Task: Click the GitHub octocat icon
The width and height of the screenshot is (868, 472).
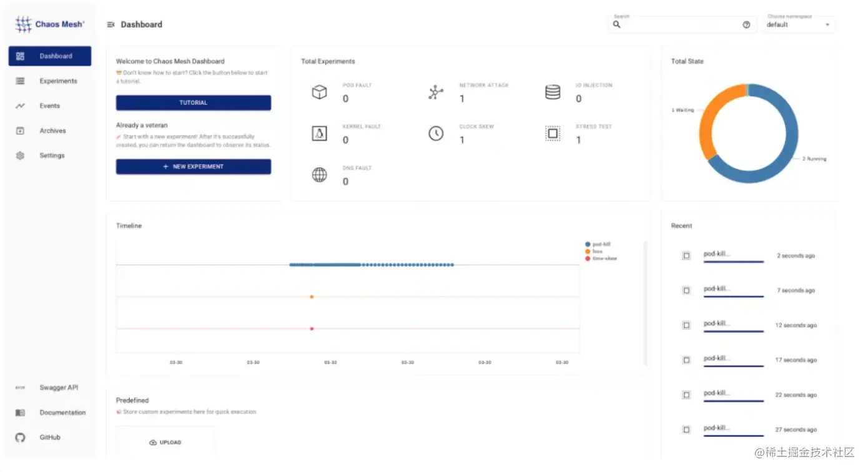Action: (x=20, y=438)
